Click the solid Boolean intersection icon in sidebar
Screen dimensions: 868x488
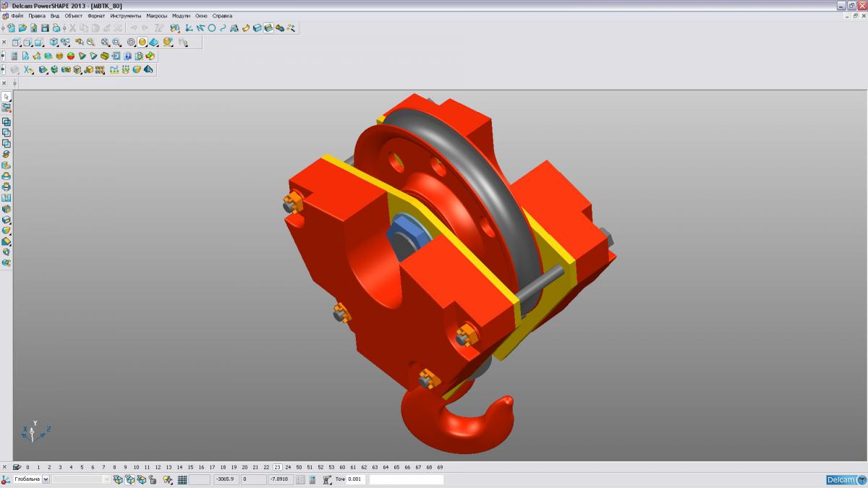7,143
